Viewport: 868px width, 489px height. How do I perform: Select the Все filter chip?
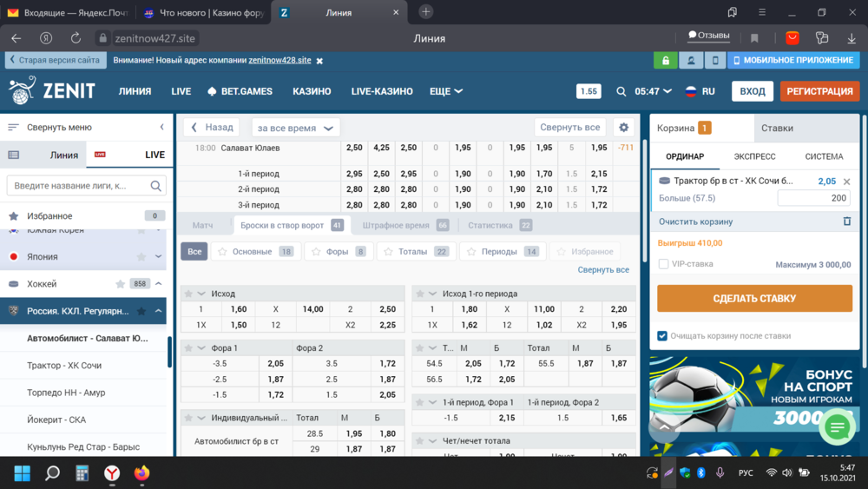(194, 251)
